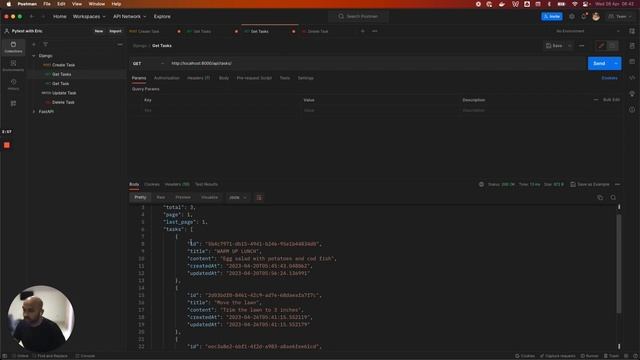640x360 pixels.
Task: Open the API Network dropdown
Action: tap(129, 16)
